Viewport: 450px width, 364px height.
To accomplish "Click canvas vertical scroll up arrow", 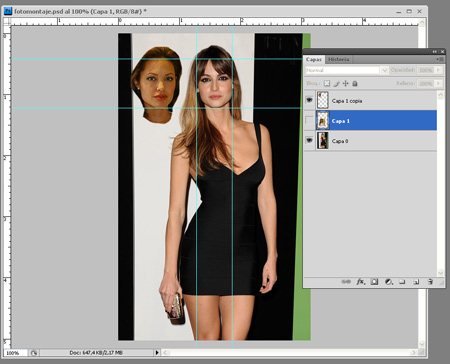I will 422,22.
